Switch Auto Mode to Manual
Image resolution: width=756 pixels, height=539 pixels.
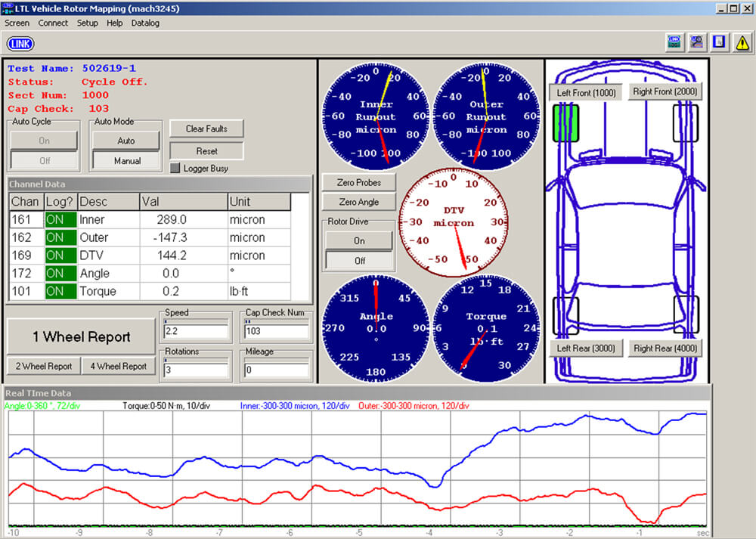pyautogui.click(x=126, y=160)
